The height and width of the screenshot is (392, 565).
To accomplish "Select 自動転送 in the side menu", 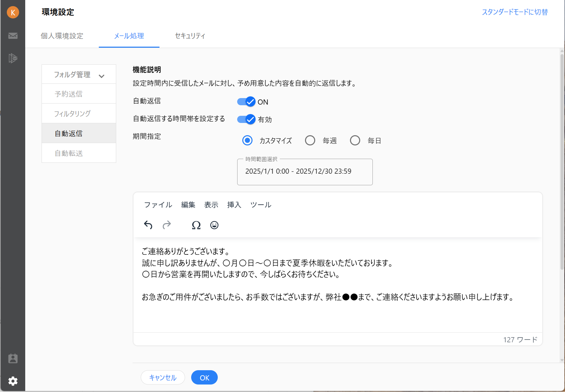I will pyautogui.click(x=79, y=153).
